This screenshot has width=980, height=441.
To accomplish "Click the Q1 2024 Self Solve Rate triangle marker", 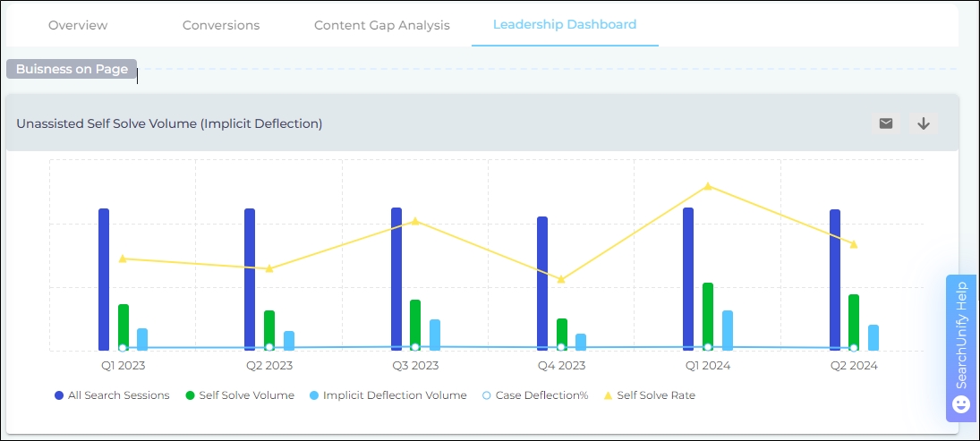I will (x=708, y=186).
